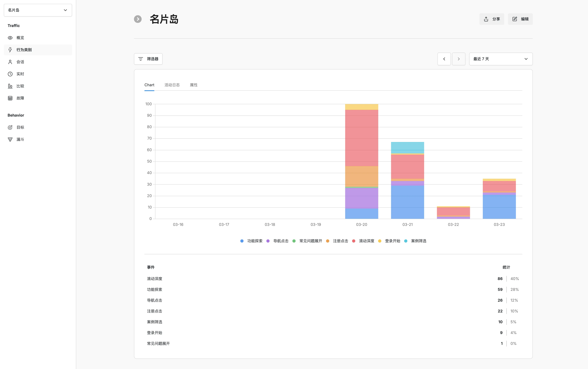Click the funnel icon next to 漏斗
Screen dimensions: 588x369
(10, 139)
